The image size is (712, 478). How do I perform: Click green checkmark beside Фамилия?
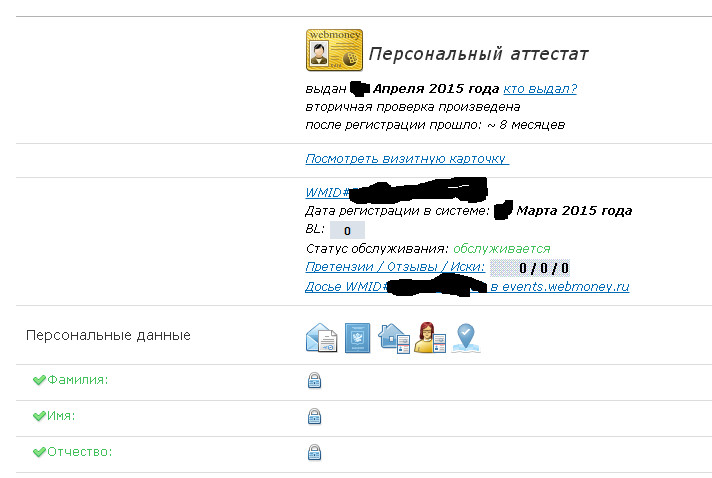(39, 380)
